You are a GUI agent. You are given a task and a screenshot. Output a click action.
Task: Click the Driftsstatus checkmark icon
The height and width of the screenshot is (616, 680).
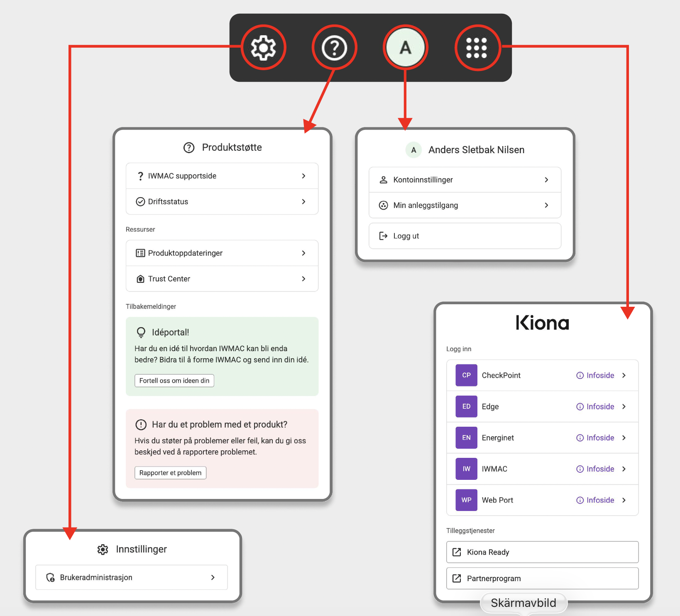point(141,202)
